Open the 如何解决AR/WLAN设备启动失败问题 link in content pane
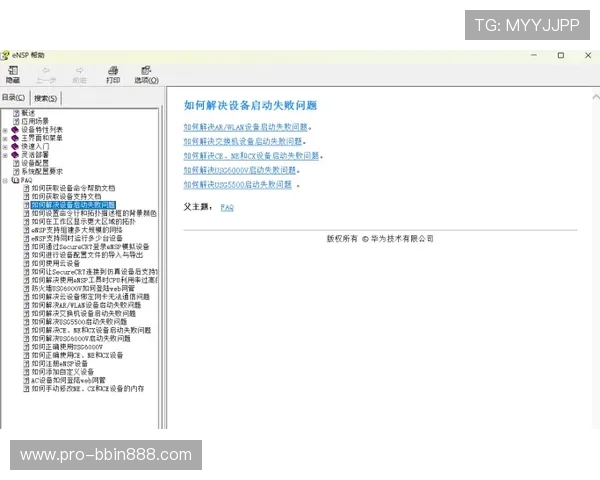Viewport: 600px width, 480px height. click(x=246, y=127)
